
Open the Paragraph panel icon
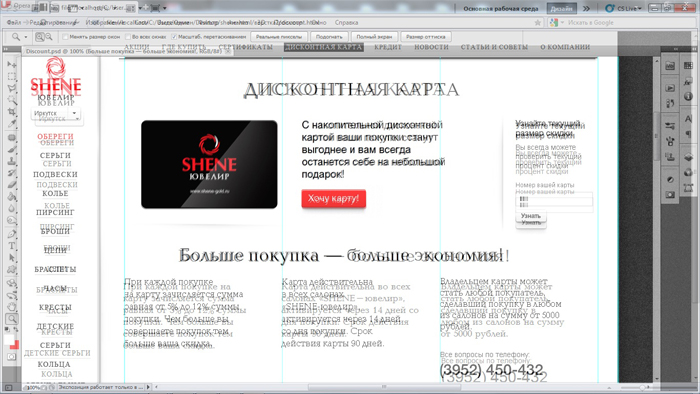(688, 133)
